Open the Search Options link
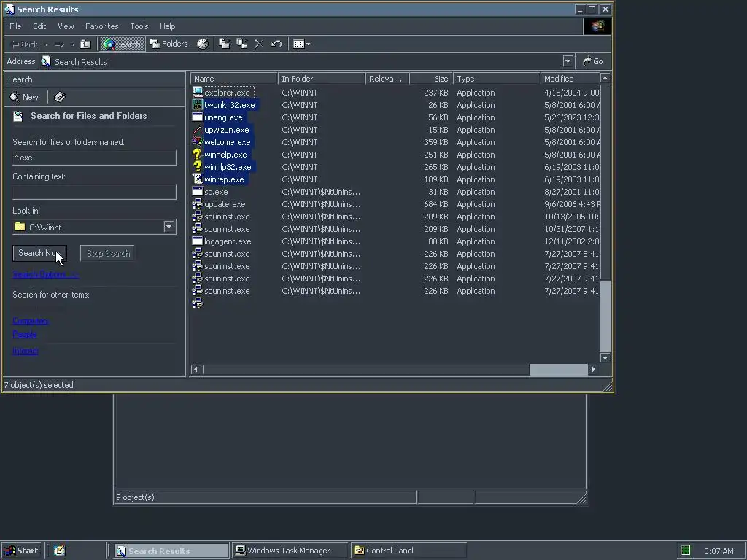 click(x=45, y=274)
